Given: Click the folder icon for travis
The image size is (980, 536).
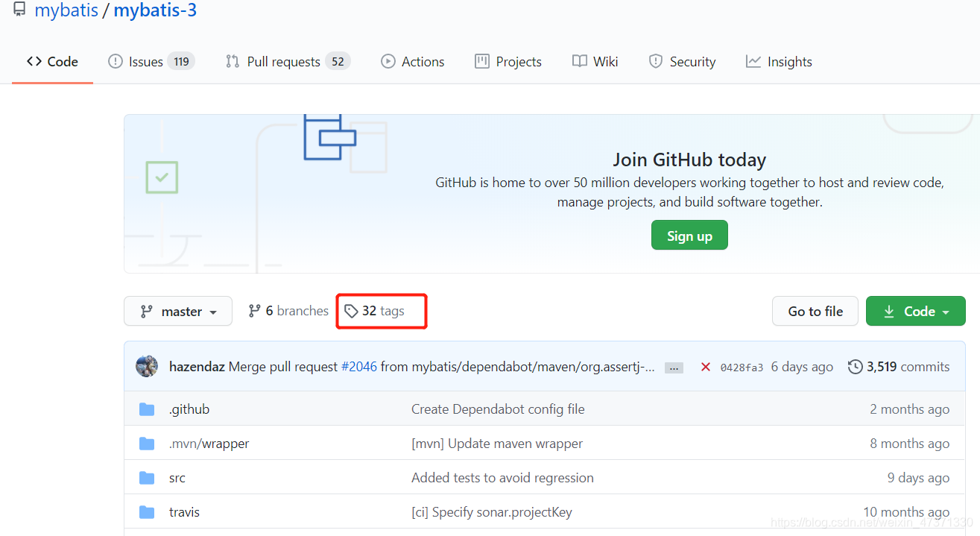Looking at the screenshot, I should pos(147,512).
